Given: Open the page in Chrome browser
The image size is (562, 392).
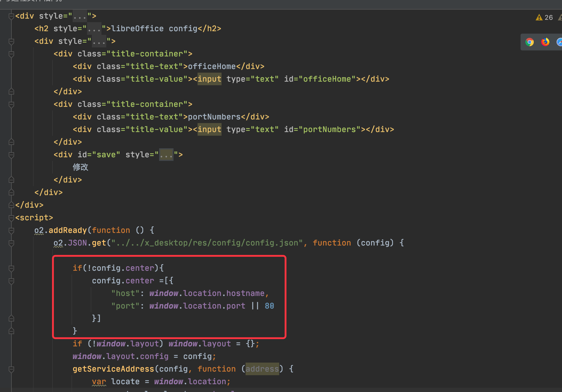Looking at the screenshot, I should [530, 42].
